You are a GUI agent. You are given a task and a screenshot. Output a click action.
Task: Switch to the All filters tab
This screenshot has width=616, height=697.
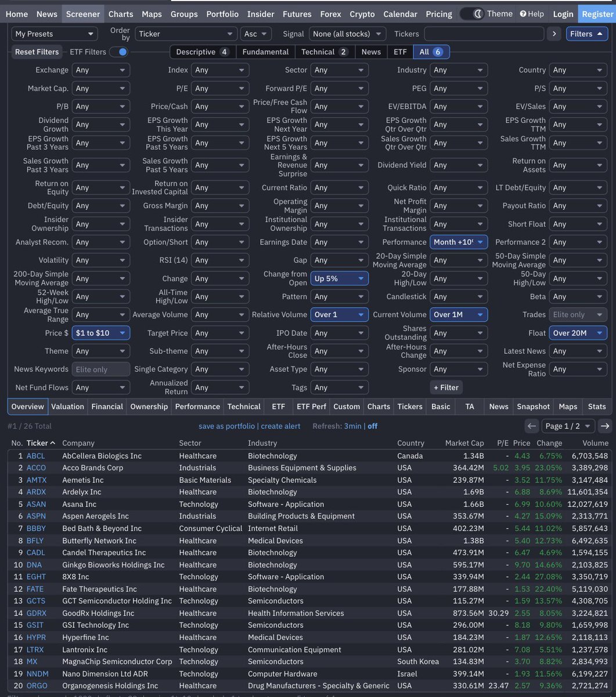click(431, 52)
